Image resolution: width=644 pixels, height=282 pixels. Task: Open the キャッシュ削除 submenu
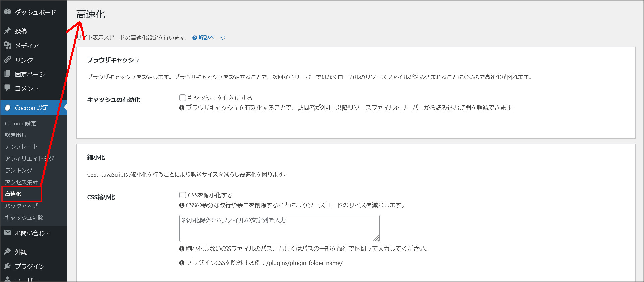click(24, 217)
